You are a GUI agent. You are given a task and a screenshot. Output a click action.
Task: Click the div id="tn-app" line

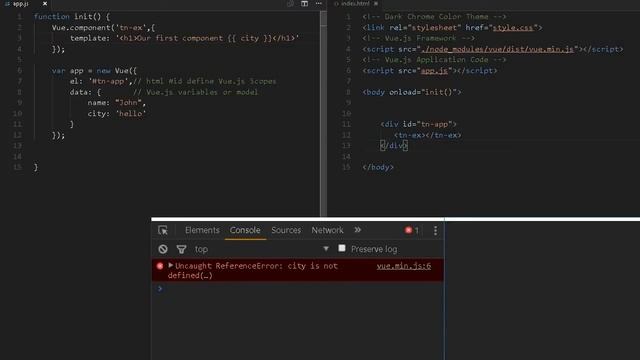tap(418, 124)
